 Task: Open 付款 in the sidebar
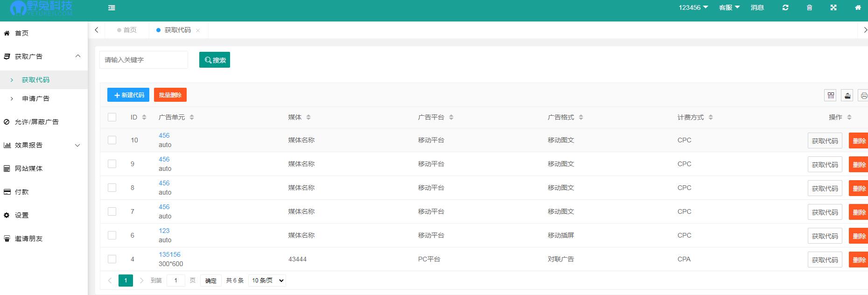pyautogui.click(x=44, y=192)
